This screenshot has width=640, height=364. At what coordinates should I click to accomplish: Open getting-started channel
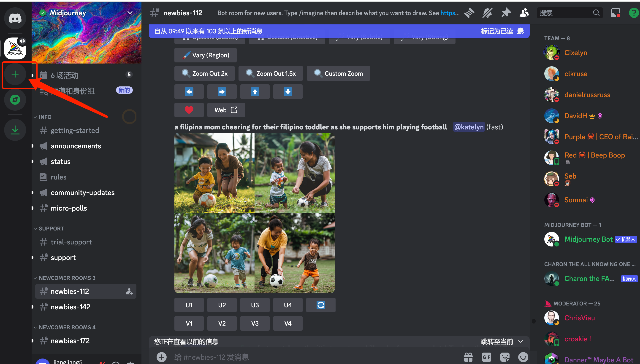tap(86, 130)
